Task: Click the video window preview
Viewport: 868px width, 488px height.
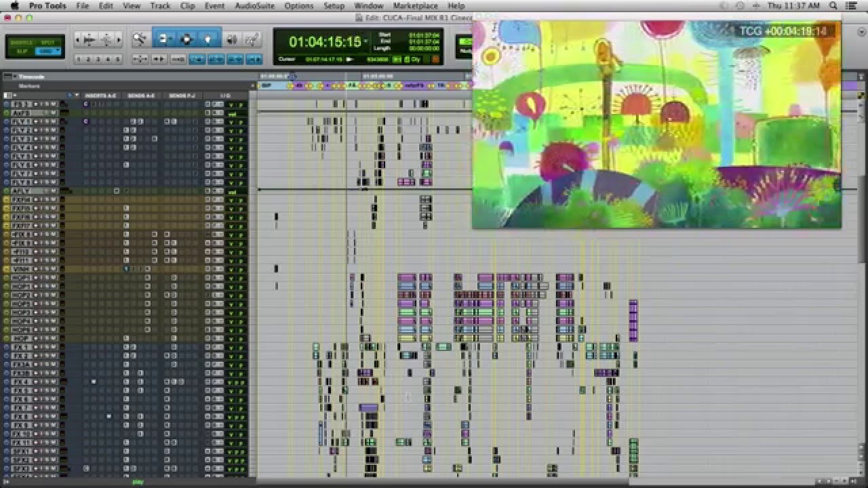Action: 656,124
